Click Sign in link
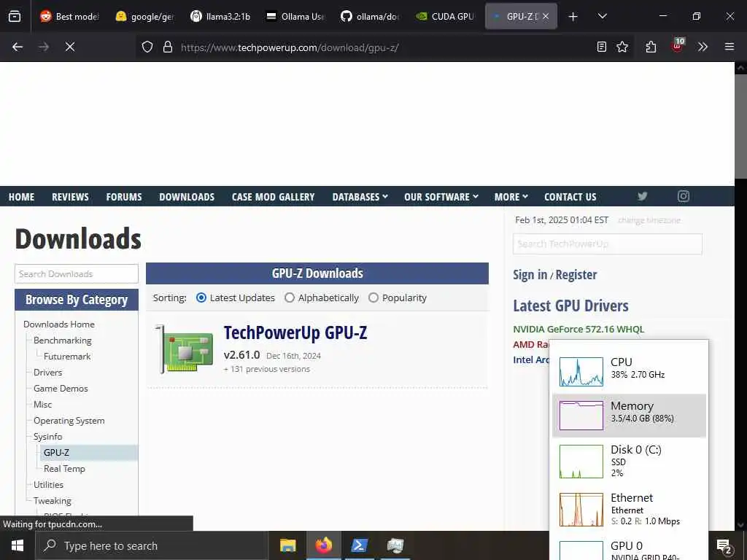Screen dimensions: 747x560 pyautogui.click(x=530, y=275)
